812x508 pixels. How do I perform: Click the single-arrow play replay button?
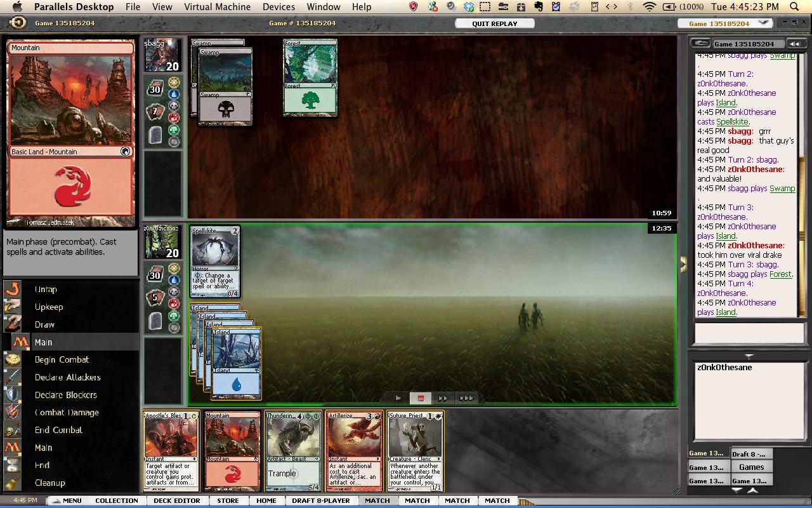(x=398, y=398)
